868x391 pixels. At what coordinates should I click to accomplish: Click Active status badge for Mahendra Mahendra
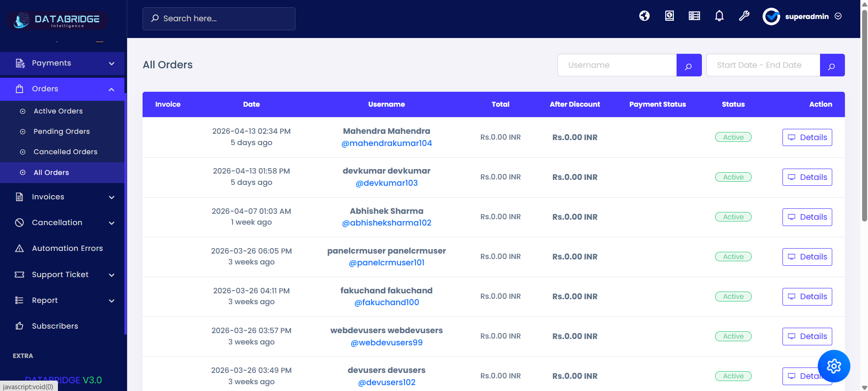733,137
